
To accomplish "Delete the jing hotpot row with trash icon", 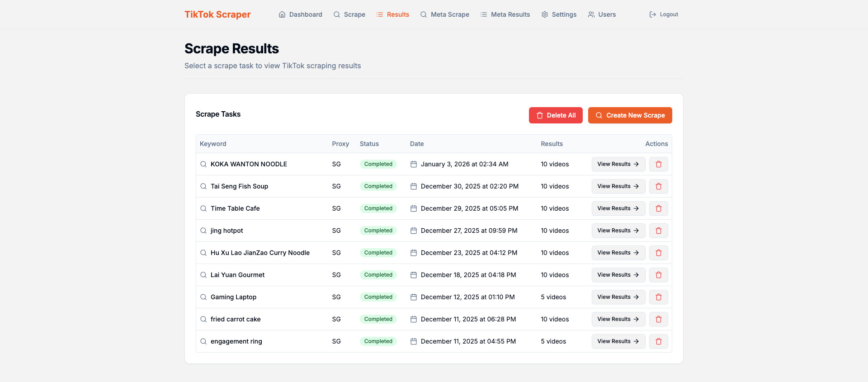I will [658, 231].
